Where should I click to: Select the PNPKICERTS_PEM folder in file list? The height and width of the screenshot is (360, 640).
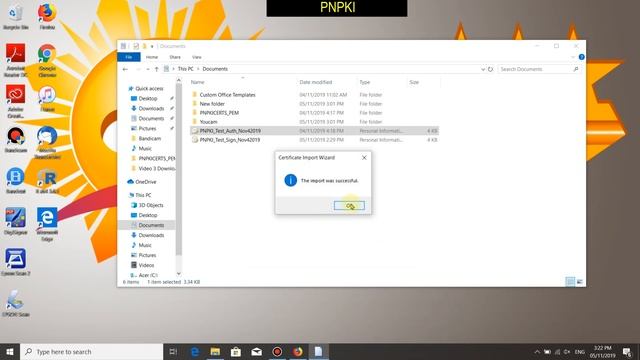tap(219, 113)
